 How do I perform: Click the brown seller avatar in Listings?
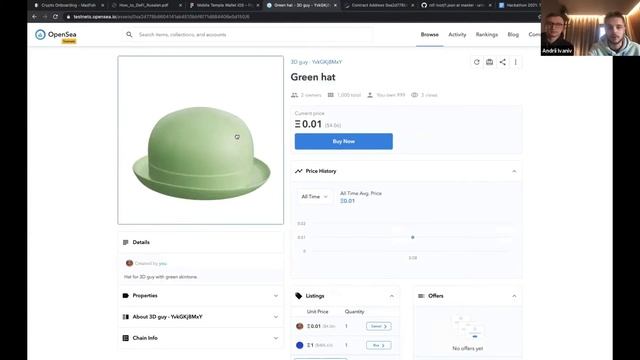(x=300, y=326)
